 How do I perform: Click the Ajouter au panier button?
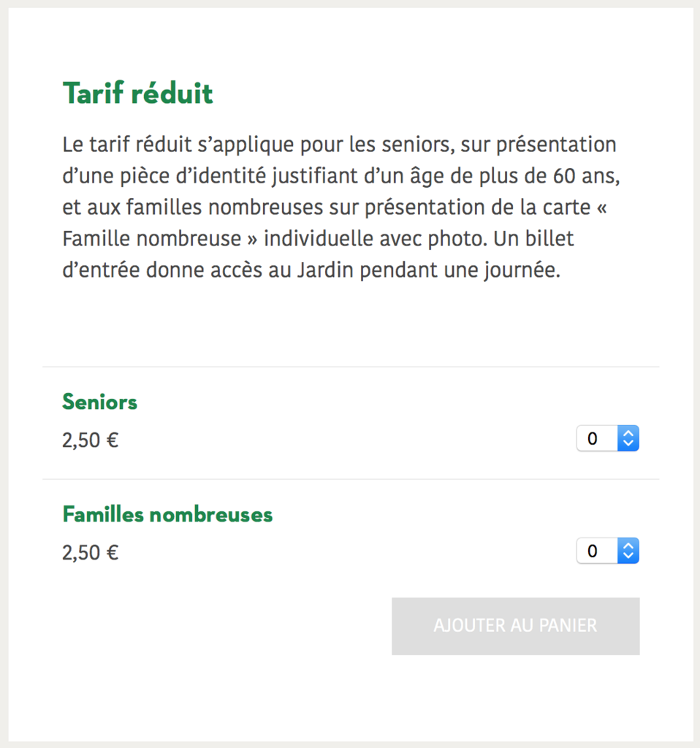tap(516, 626)
